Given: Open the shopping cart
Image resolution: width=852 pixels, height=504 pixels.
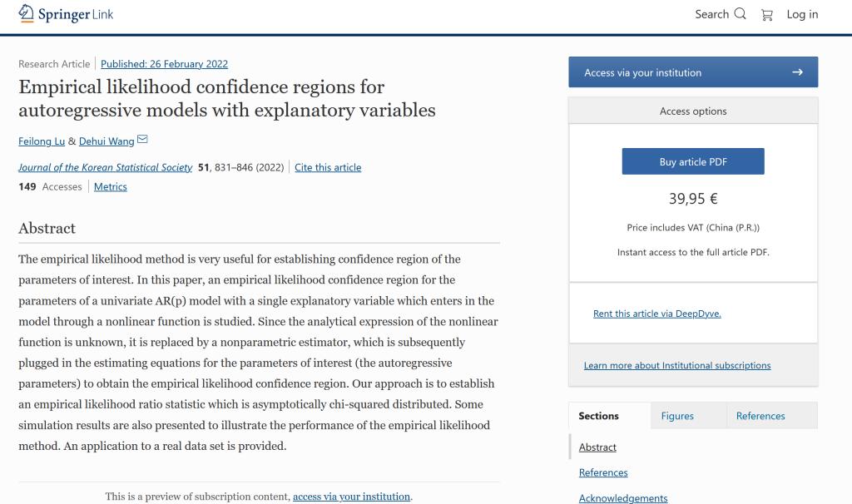Looking at the screenshot, I should coord(767,15).
